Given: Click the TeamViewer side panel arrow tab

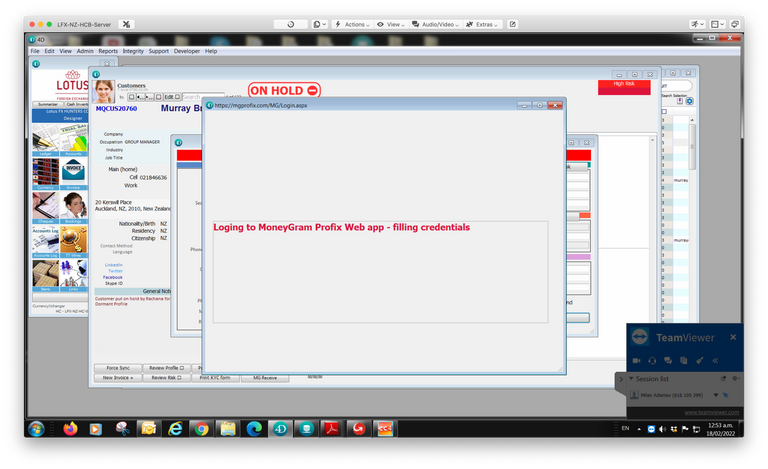Looking at the screenshot, I should (621, 379).
